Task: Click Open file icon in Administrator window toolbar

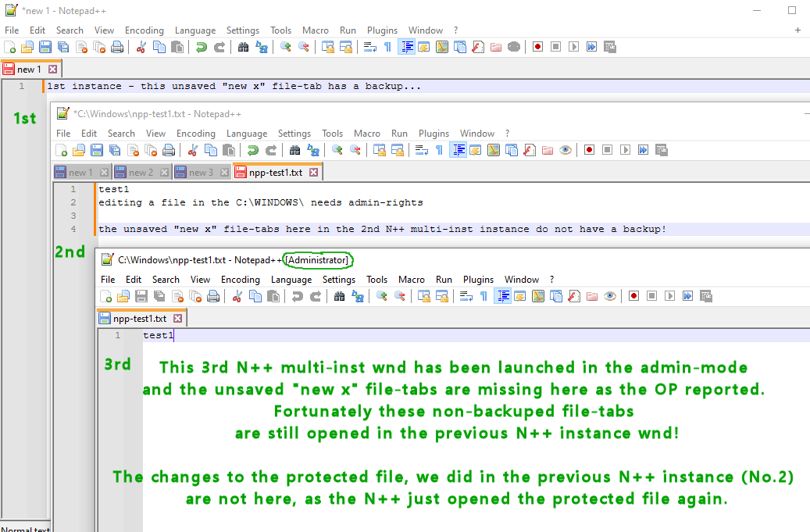Action: (123, 297)
